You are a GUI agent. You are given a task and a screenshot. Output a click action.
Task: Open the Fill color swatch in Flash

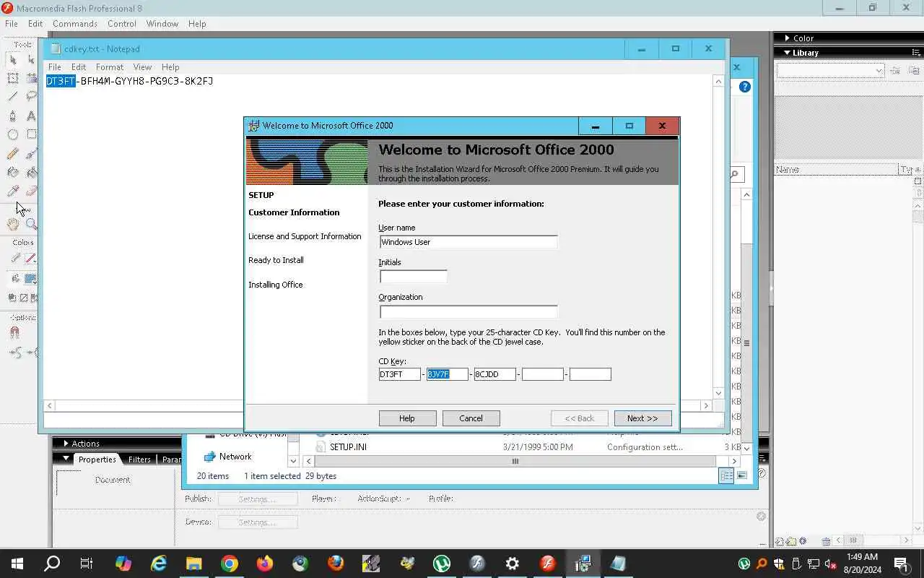(x=30, y=279)
